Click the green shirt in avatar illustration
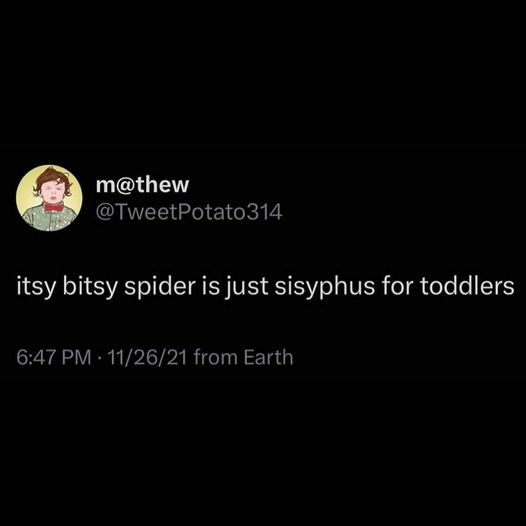526x526 pixels. (50, 220)
